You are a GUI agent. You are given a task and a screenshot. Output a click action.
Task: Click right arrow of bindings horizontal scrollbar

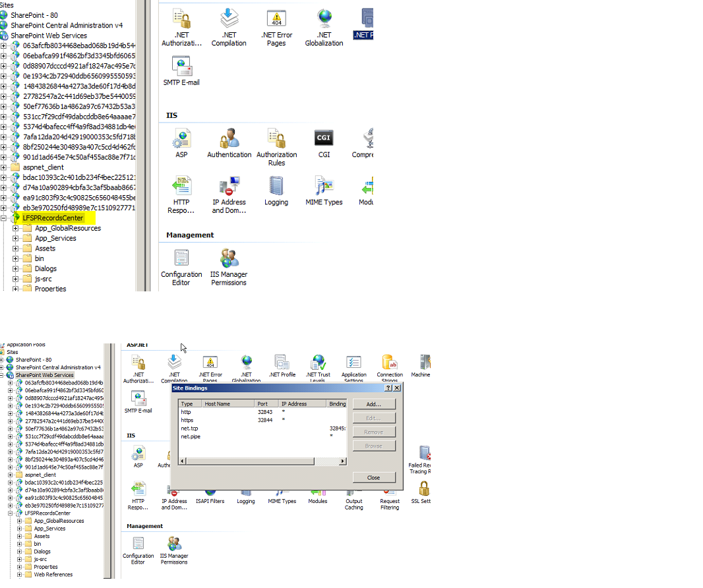pyautogui.click(x=342, y=461)
